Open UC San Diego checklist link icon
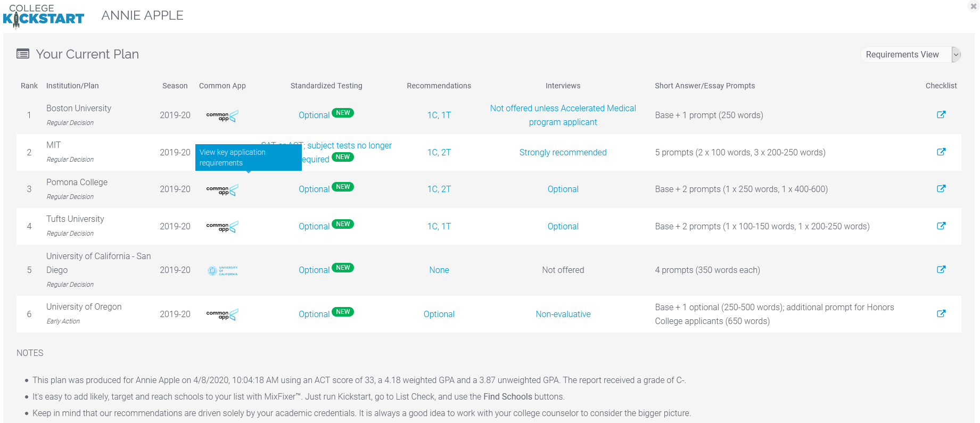 941,269
